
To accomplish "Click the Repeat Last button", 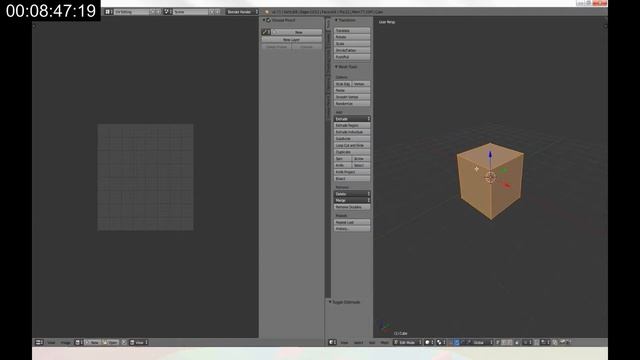I will pos(352,222).
